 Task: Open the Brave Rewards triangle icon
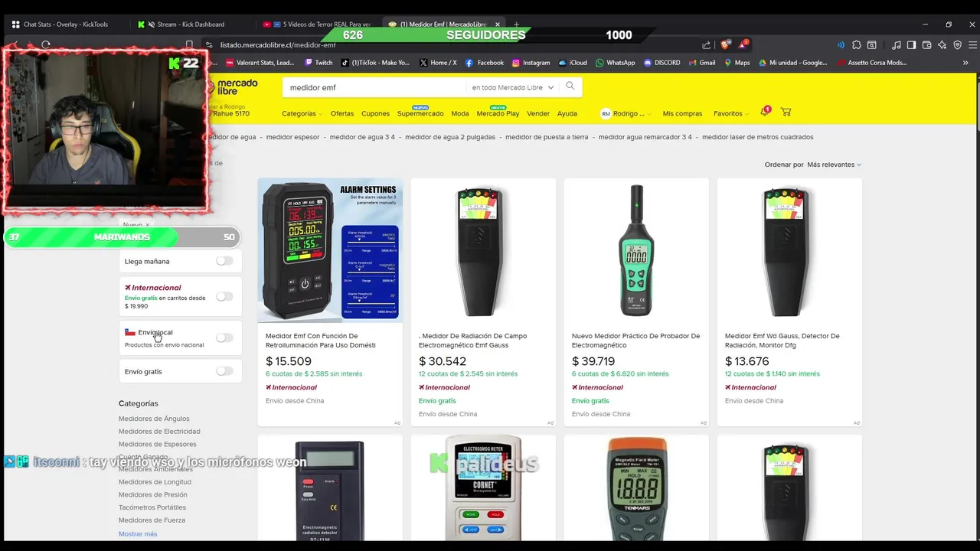(743, 44)
